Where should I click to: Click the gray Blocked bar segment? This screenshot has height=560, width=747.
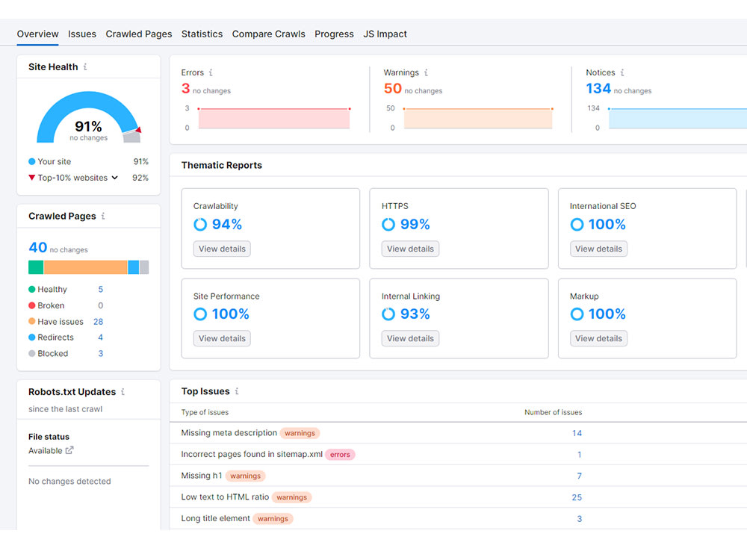click(144, 267)
